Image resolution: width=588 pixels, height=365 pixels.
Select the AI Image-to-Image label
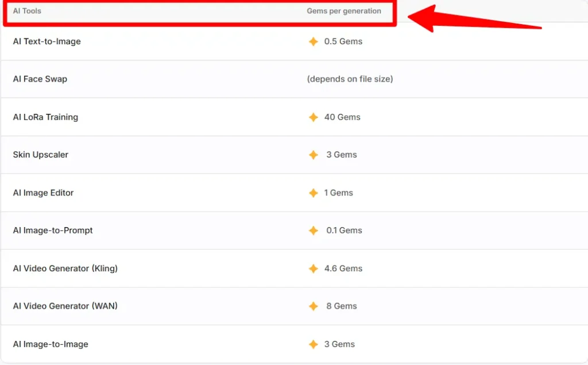click(51, 344)
